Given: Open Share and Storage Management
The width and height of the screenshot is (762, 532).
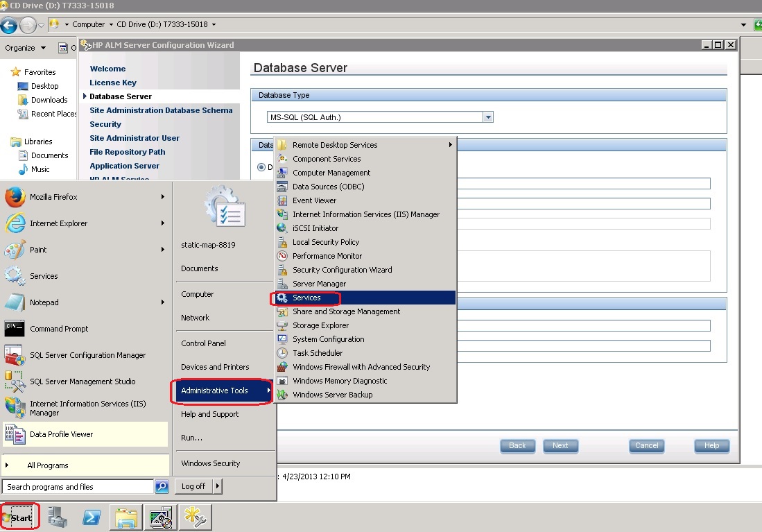Looking at the screenshot, I should 346,311.
